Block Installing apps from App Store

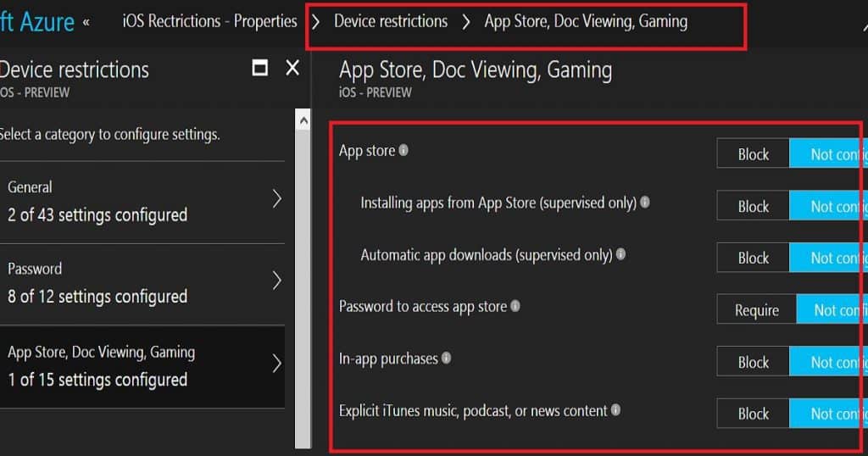pos(753,206)
